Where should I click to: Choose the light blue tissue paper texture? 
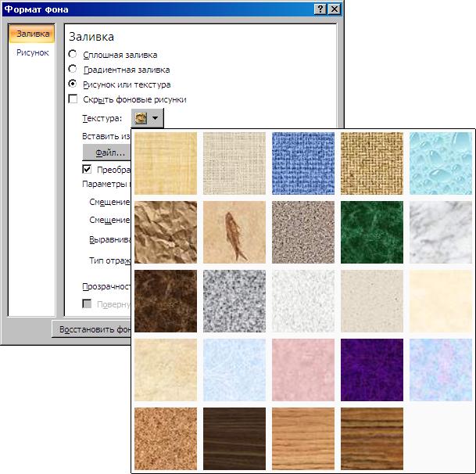point(234,370)
